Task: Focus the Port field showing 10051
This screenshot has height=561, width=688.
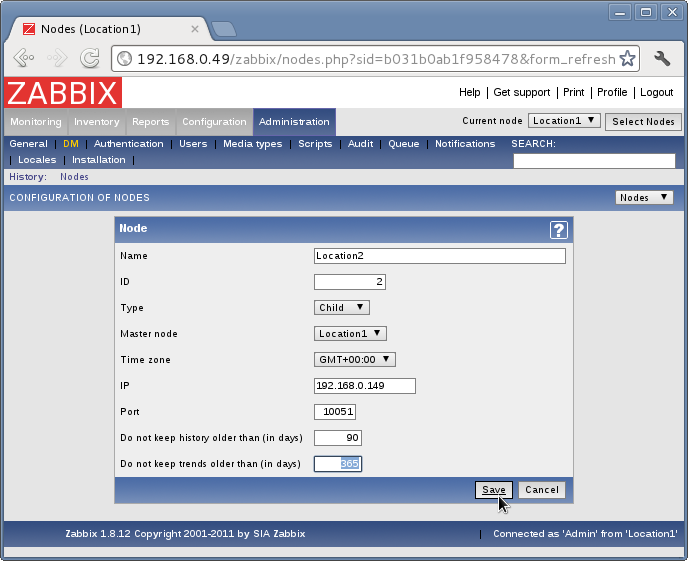Action: tap(335, 411)
